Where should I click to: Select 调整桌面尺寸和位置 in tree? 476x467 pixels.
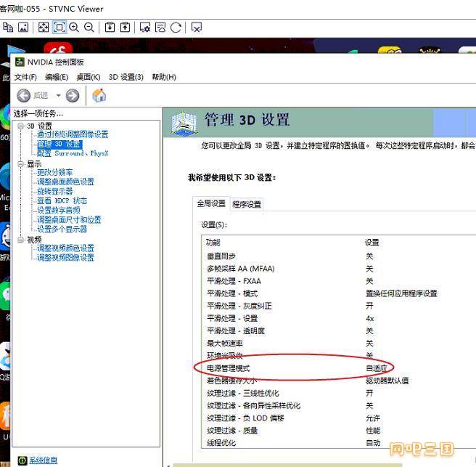pos(69,219)
